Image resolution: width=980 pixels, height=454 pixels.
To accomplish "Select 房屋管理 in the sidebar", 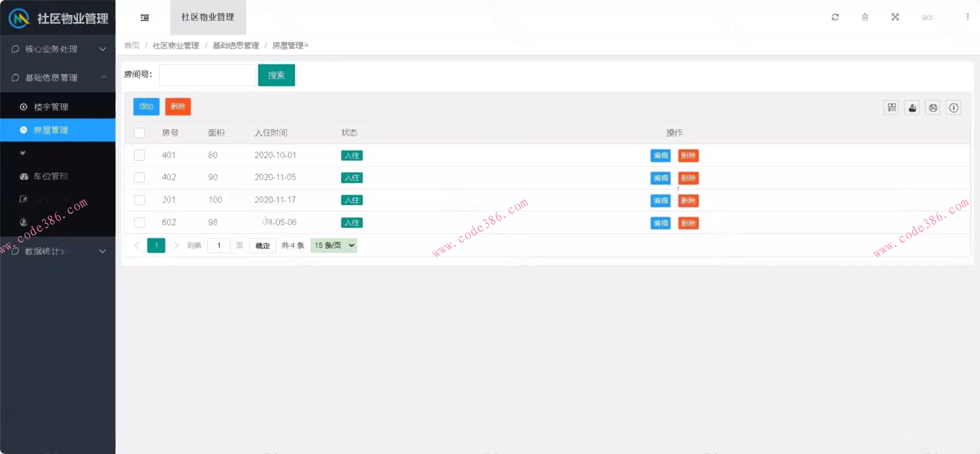I will pos(58,130).
